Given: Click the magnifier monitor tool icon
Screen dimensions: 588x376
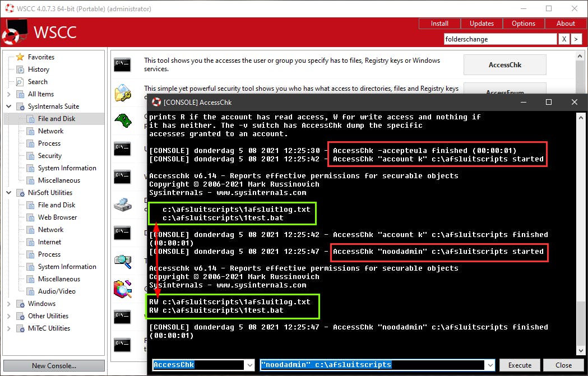Looking at the screenshot, I should tap(123, 261).
